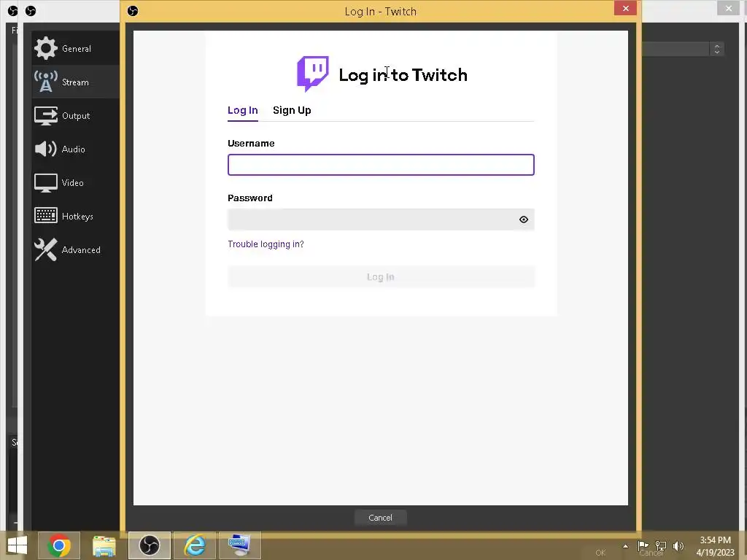Open Video settings in OBS sidebar

(x=75, y=183)
